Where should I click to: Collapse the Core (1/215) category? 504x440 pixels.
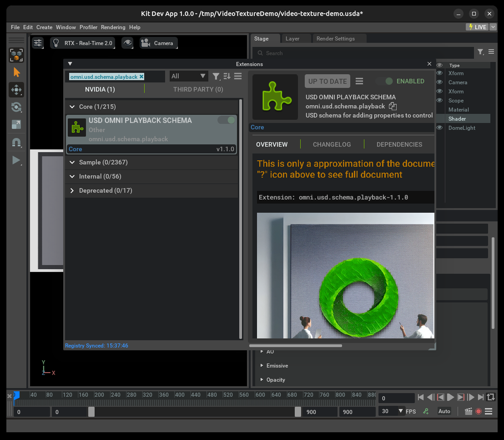tap(72, 106)
